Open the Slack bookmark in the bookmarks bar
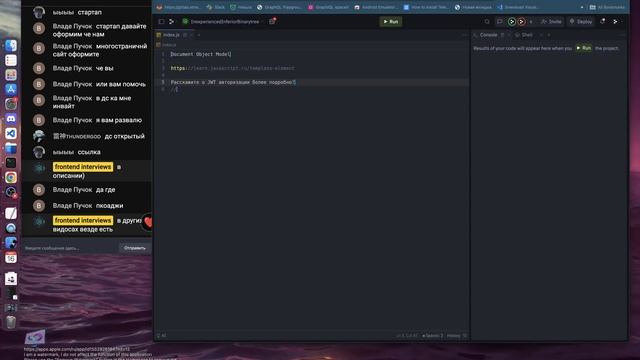 (x=216, y=7)
